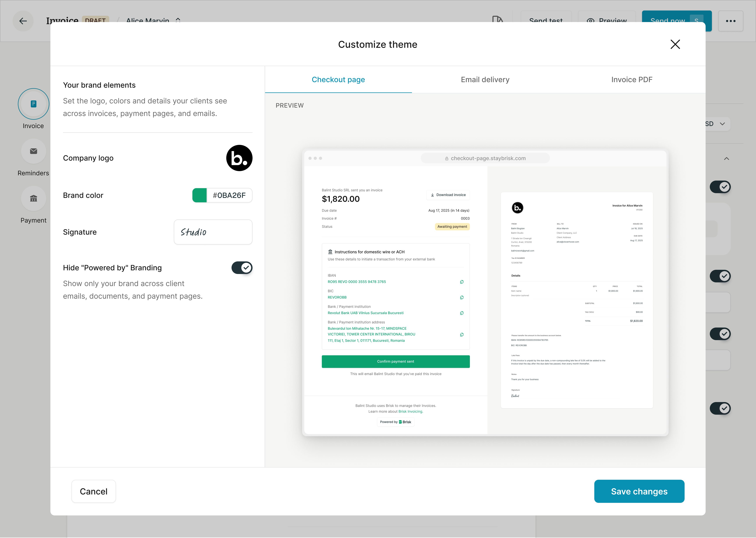Select the Payment bank icon
The width and height of the screenshot is (756, 538).
33,198
